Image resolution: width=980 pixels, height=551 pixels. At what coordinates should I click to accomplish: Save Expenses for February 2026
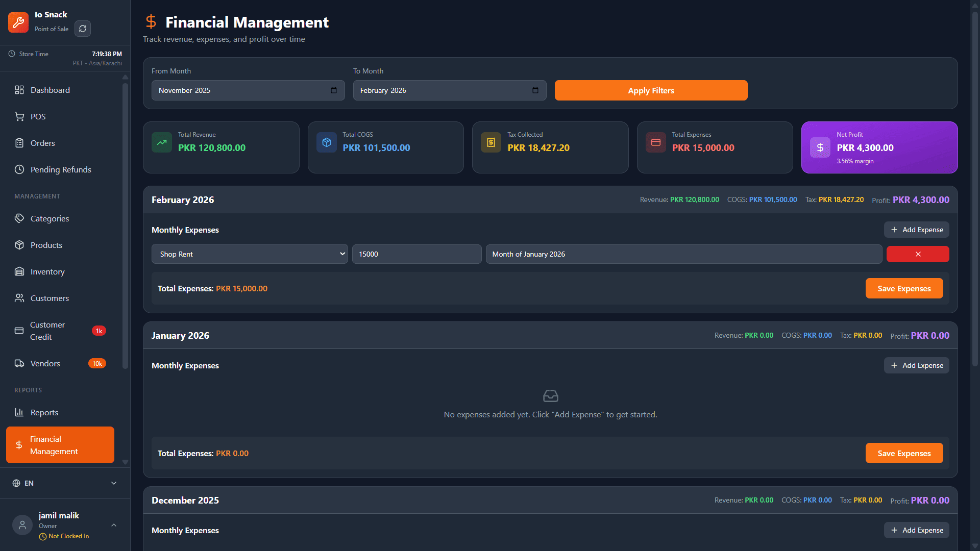click(903, 288)
